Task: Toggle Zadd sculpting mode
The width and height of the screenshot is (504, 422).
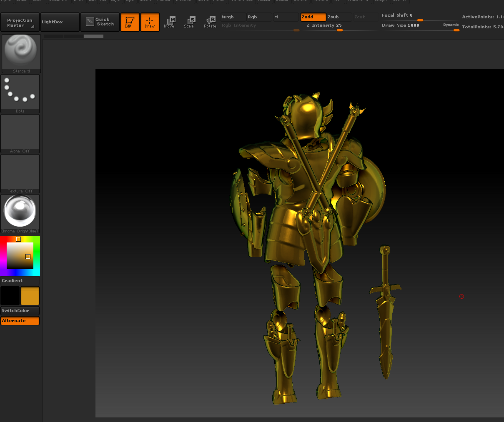Action: coord(313,17)
